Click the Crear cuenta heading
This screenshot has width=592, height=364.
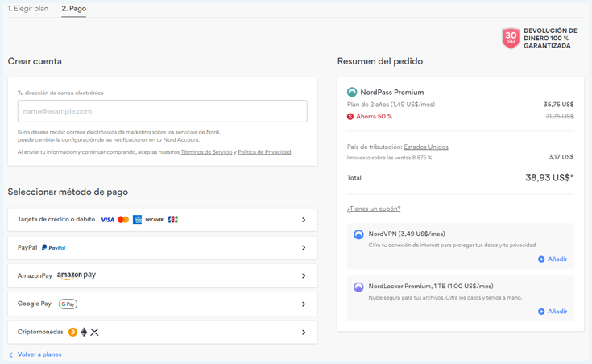coord(35,61)
